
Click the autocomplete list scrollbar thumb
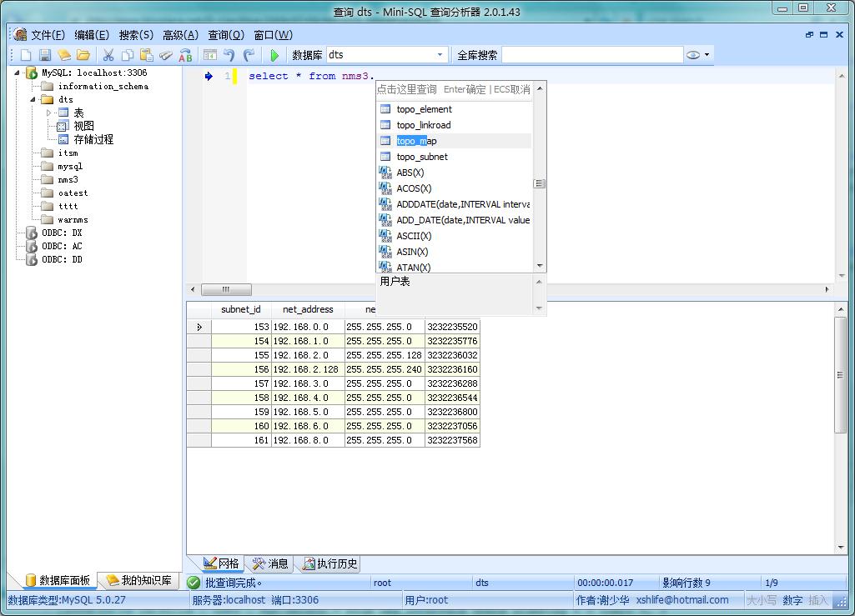[x=540, y=183]
